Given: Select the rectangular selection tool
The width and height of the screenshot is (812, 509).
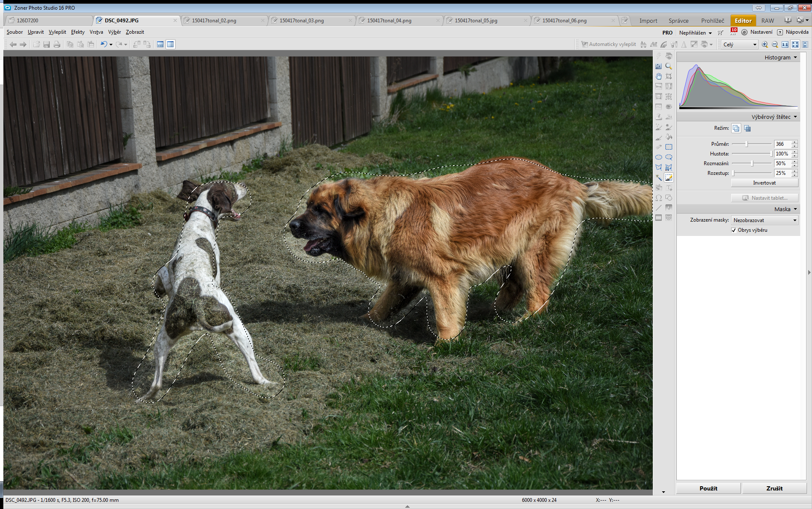Looking at the screenshot, I should tap(669, 147).
